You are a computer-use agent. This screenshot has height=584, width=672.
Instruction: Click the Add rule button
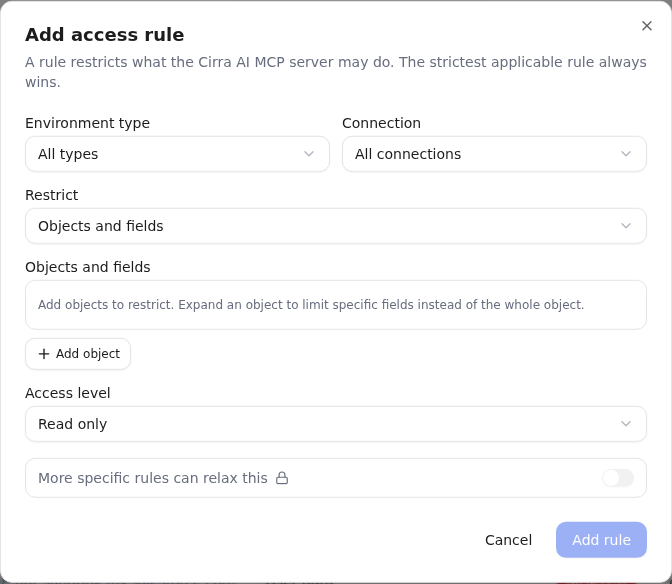pos(601,540)
